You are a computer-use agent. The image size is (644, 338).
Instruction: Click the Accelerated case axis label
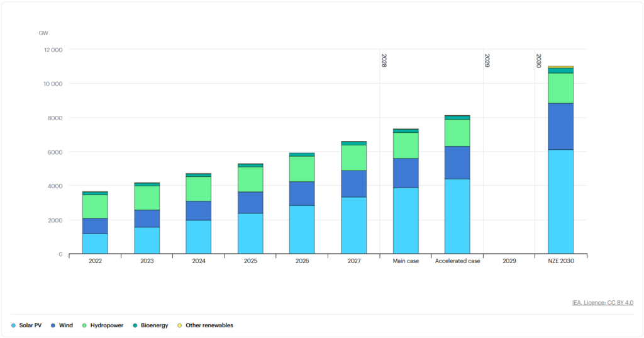coord(457,261)
